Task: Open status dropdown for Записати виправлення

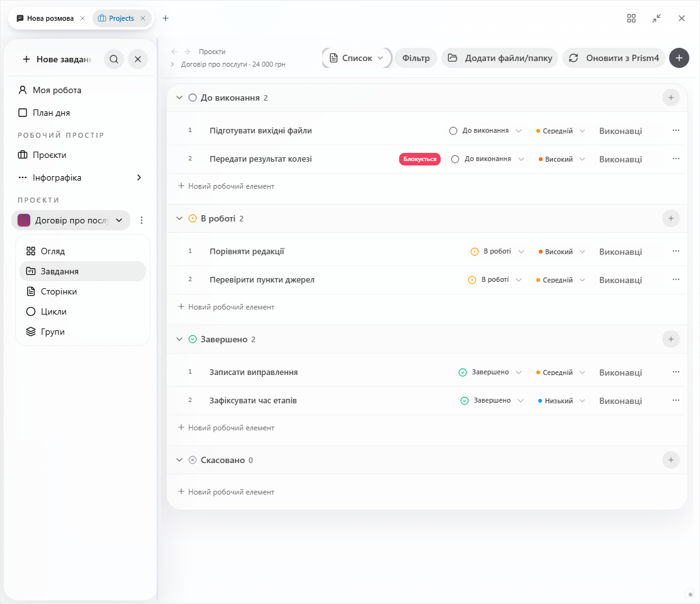Action: 490,372
